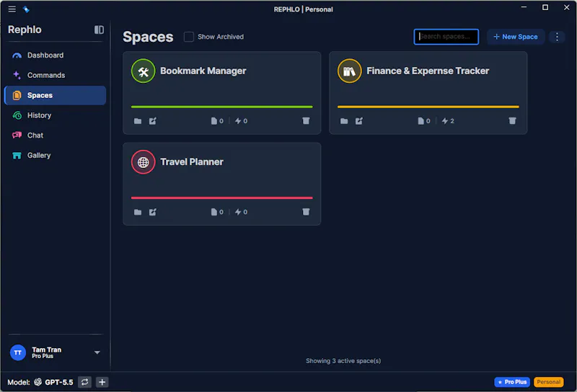
Task: View the command count of Travel Planner
Action: point(242,212)
